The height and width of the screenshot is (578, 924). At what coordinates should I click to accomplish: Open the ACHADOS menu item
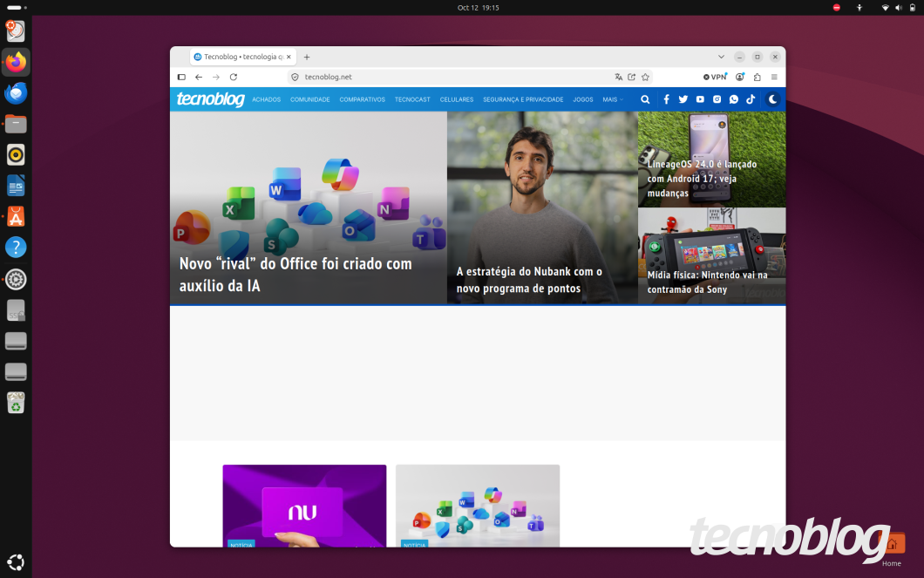click(267, 99)
